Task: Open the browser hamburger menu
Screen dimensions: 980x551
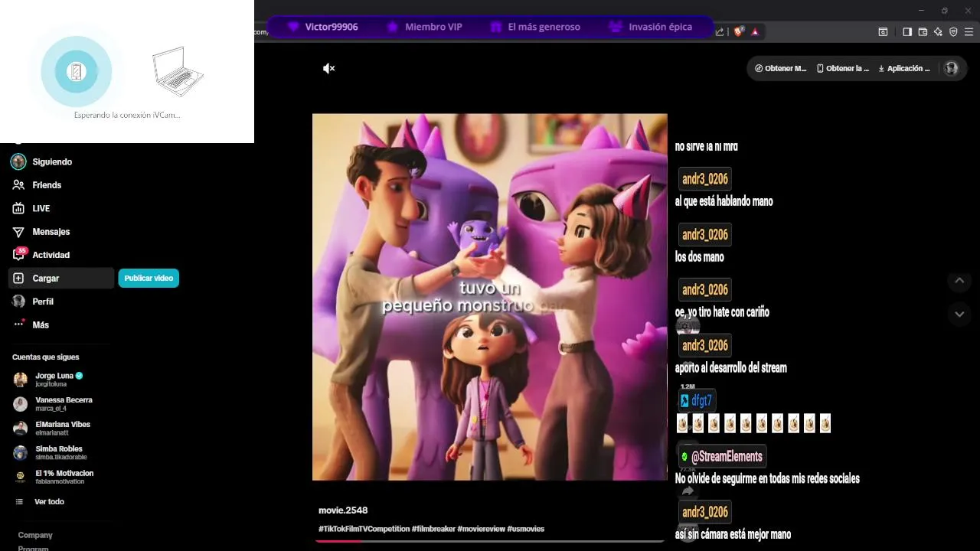Action: [x=969, y=31]
